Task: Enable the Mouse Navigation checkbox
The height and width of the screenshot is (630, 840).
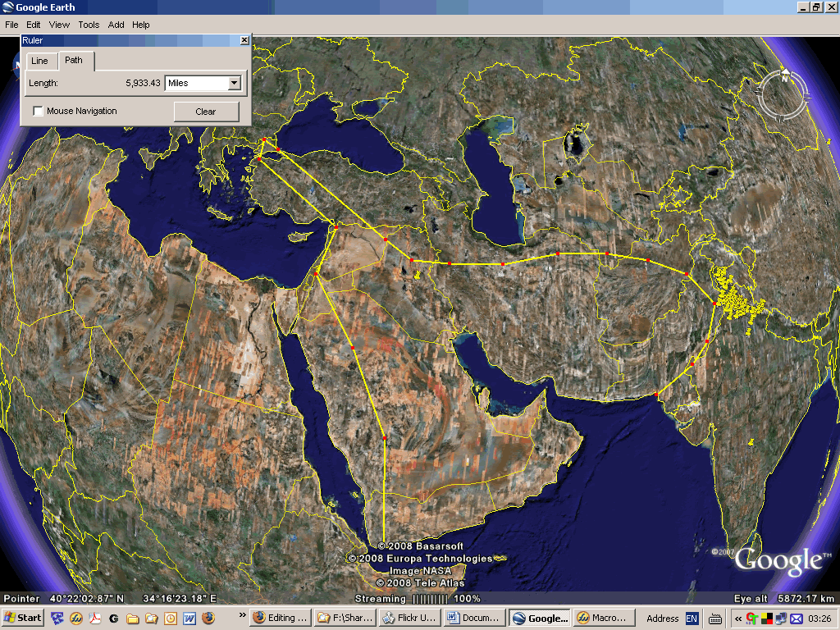Action: coord(38,111)
